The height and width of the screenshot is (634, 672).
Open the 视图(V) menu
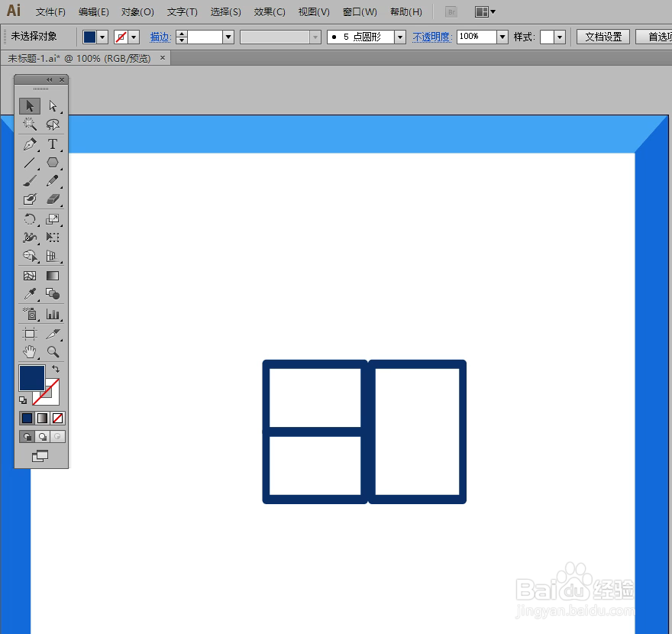(314, 12)
